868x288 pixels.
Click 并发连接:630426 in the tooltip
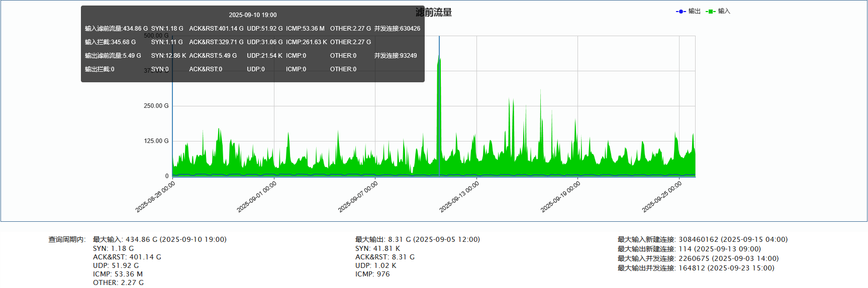click(x=397, y=29)
